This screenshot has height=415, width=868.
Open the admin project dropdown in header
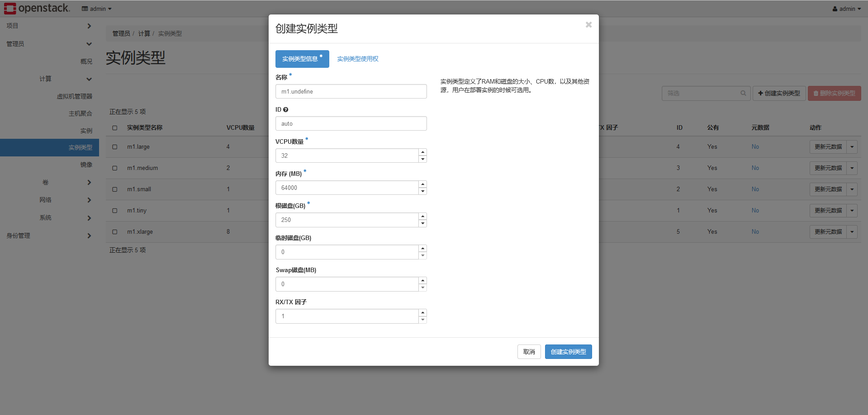97,9
